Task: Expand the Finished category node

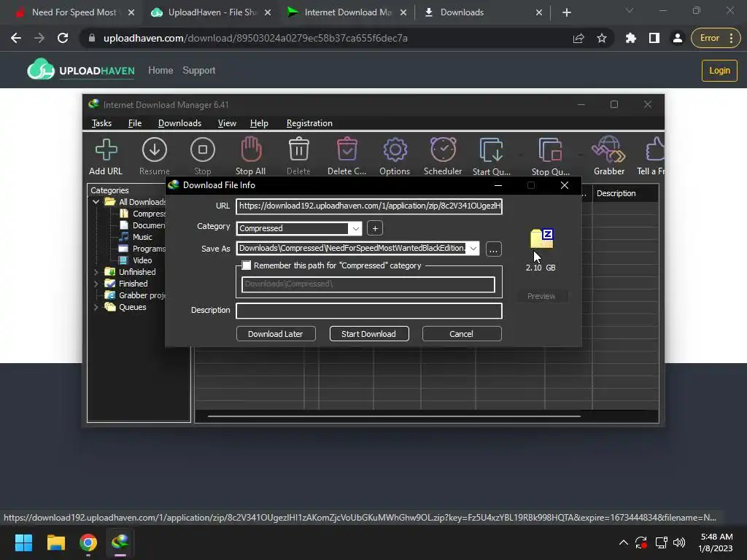Action: tap(96, 284)
